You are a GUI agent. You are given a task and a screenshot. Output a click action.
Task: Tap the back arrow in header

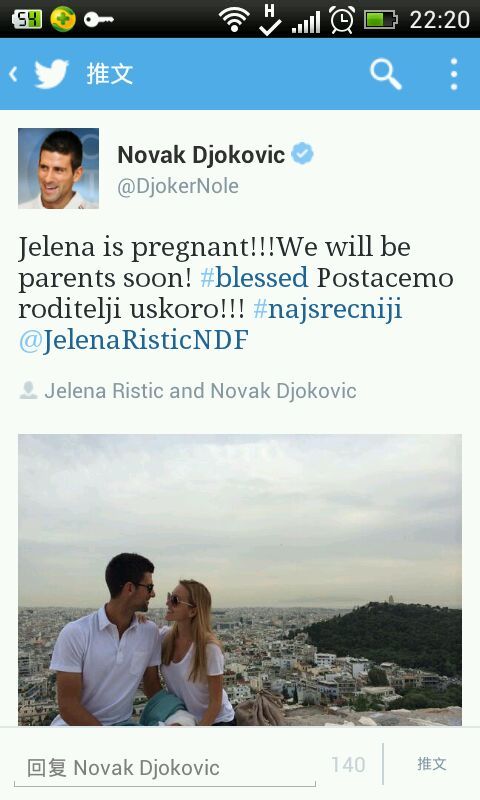pos(13,74)
